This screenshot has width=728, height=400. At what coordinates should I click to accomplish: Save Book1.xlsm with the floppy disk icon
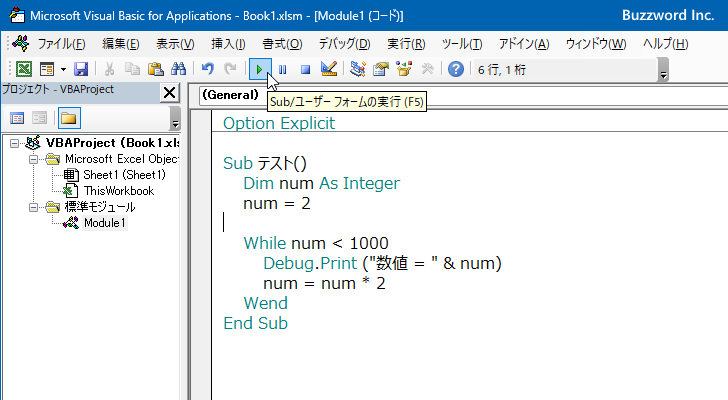tap(81, 70)
